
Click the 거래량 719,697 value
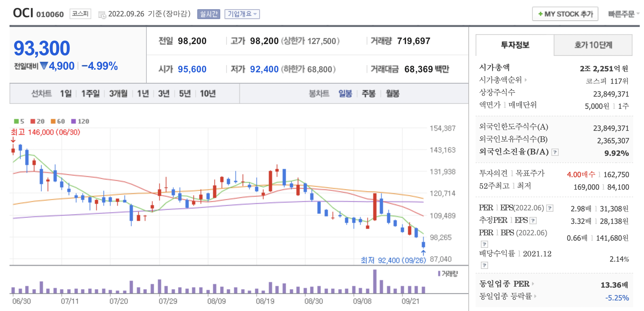[x=414, y=41]
